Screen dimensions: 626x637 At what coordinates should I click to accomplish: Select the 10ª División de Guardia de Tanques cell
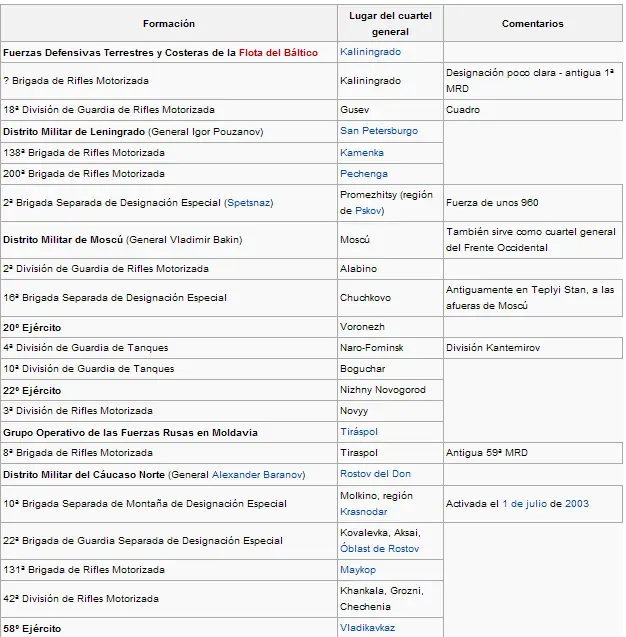(169, 369)
